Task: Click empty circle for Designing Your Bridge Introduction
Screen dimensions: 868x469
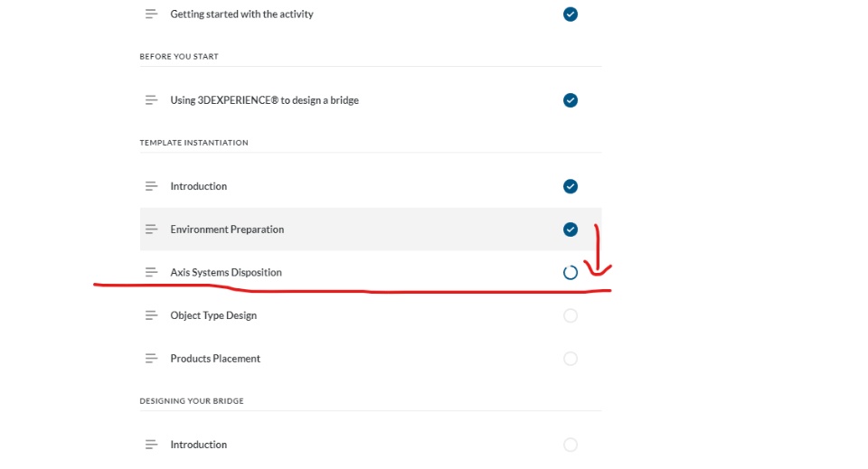Action: pyautogui.click(x=571, y=445)
